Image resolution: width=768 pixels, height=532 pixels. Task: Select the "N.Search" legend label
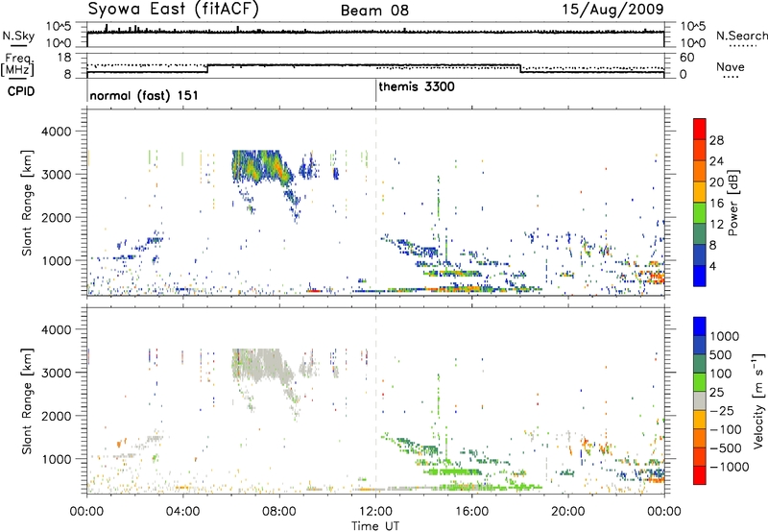(742, 36)
